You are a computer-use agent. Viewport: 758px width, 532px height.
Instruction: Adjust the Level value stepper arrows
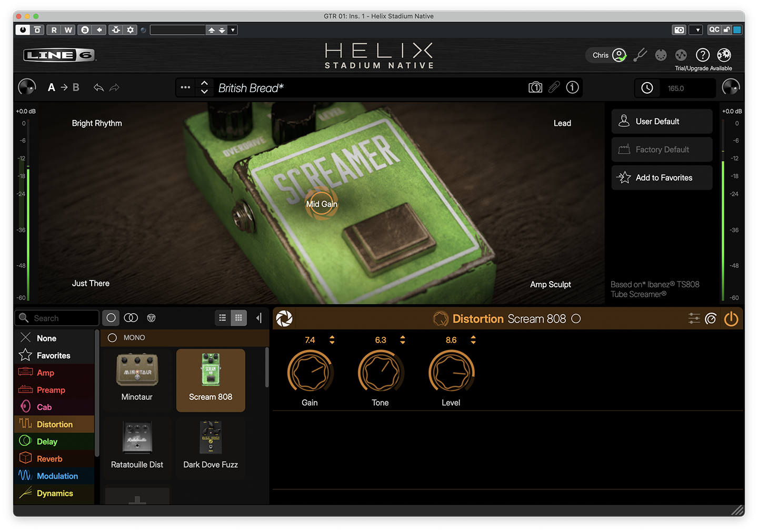(x=473, y=340)
